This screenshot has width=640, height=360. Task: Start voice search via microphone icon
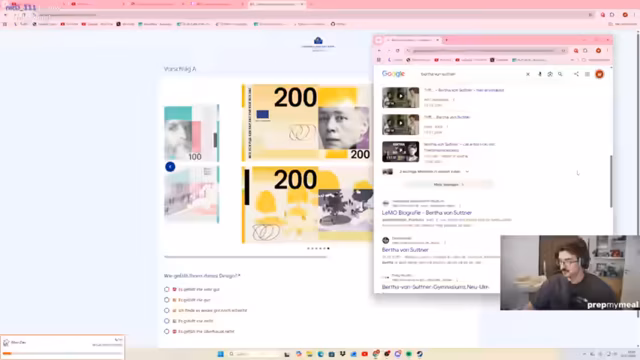[540, 74]
